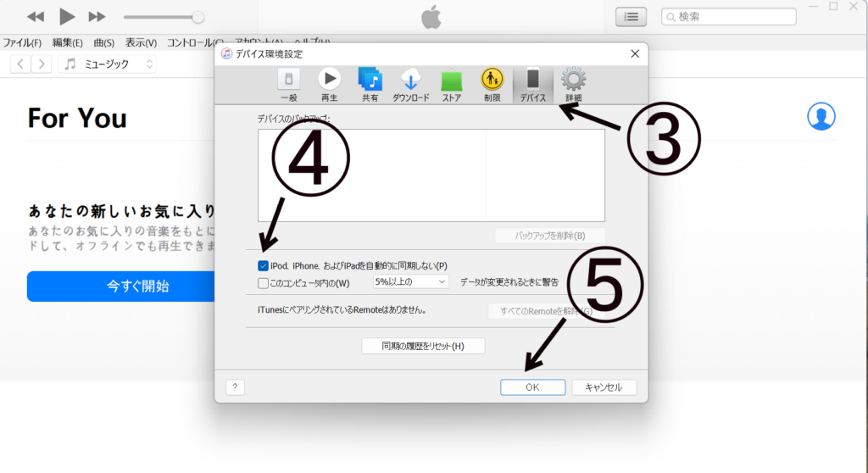
Task: Open the Playback (再生) preferences tab
Action: (x=330, y=85)
